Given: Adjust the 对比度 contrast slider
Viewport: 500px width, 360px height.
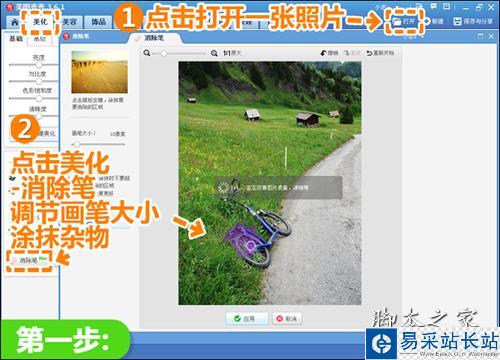Looking at the screenshot, I should point(39,81).
